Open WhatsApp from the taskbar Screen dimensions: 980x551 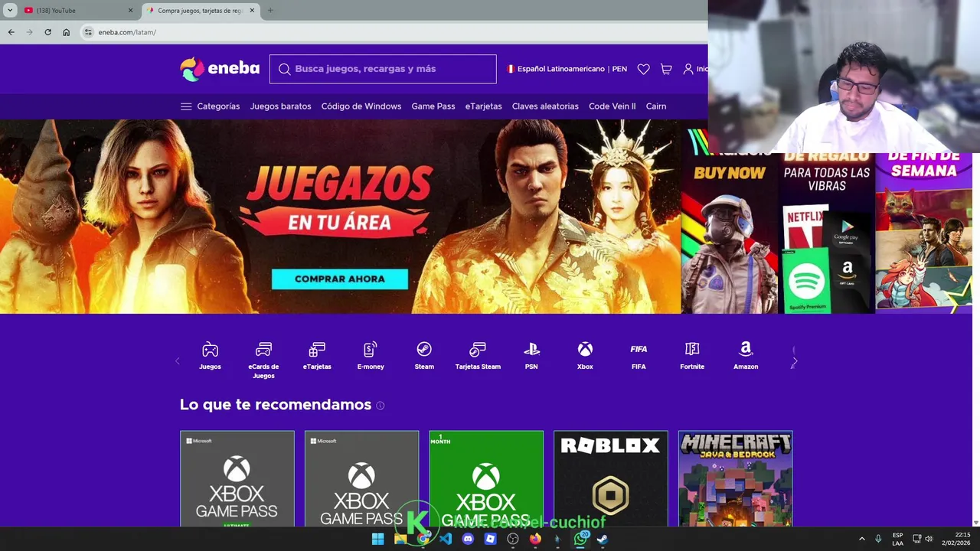coord(580,539)
